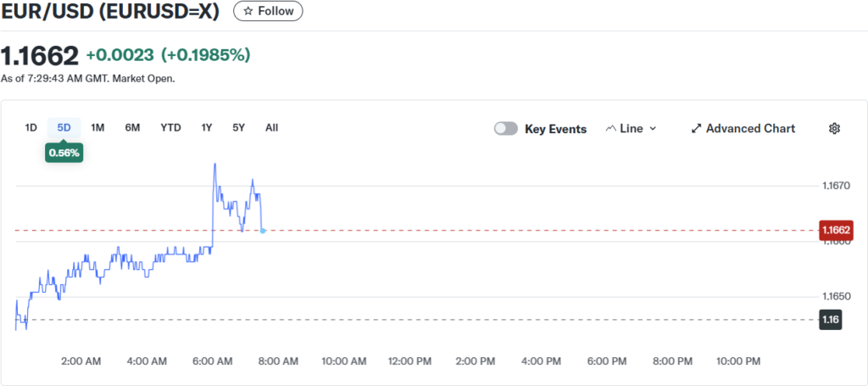Click the Follow button
Screen dimensions: 868x386
(x=268, y=11)
